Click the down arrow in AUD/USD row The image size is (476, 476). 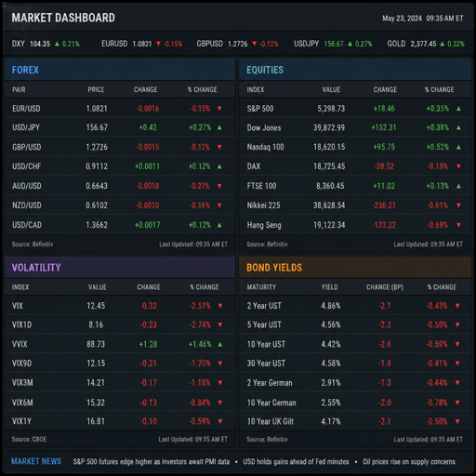[219, 186]
